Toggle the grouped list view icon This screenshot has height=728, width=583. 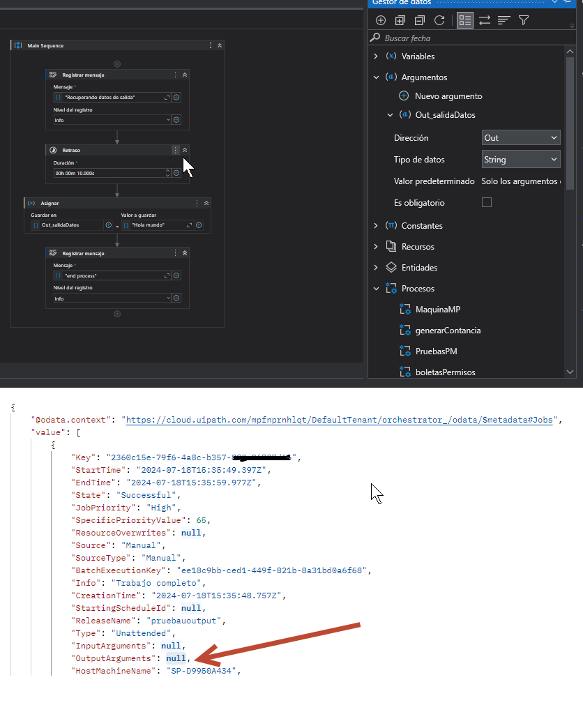464,20
